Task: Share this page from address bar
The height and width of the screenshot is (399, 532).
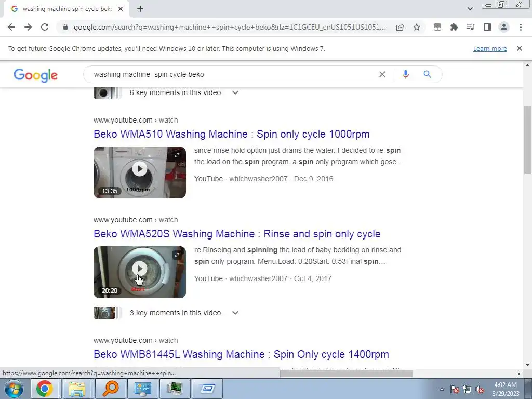Action: tap(400, 27)
